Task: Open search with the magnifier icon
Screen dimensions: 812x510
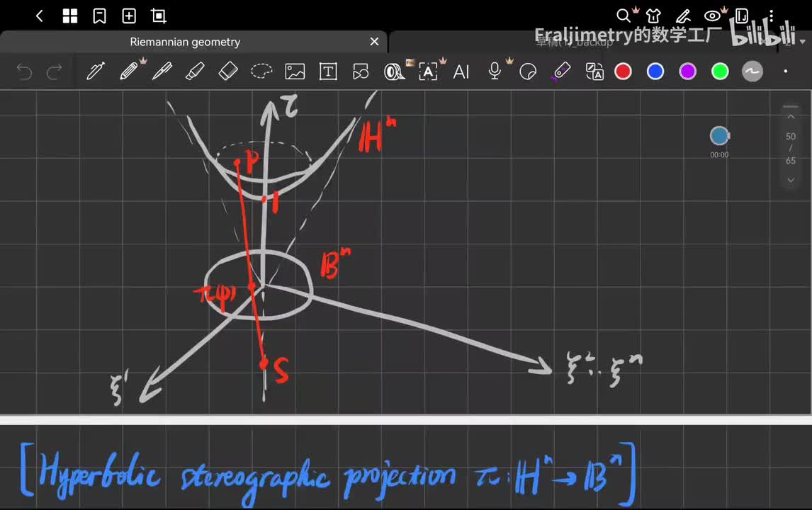Action: tap(624, 16)
